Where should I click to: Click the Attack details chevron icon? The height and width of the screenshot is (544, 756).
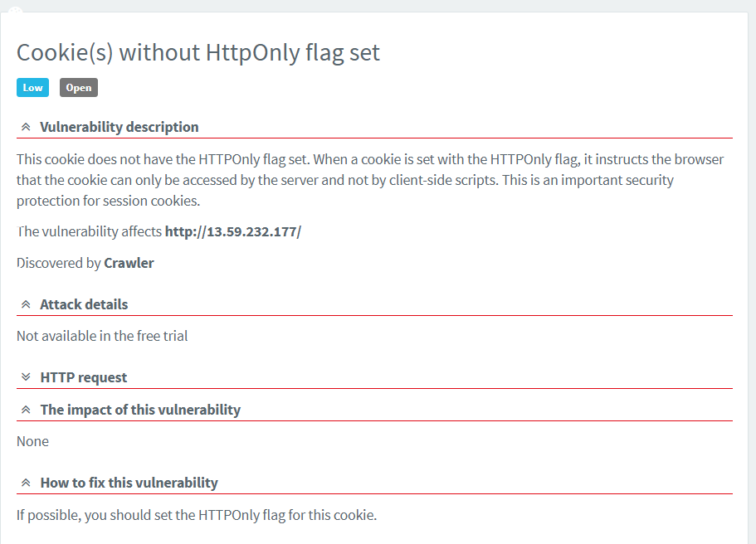point(26,305)
